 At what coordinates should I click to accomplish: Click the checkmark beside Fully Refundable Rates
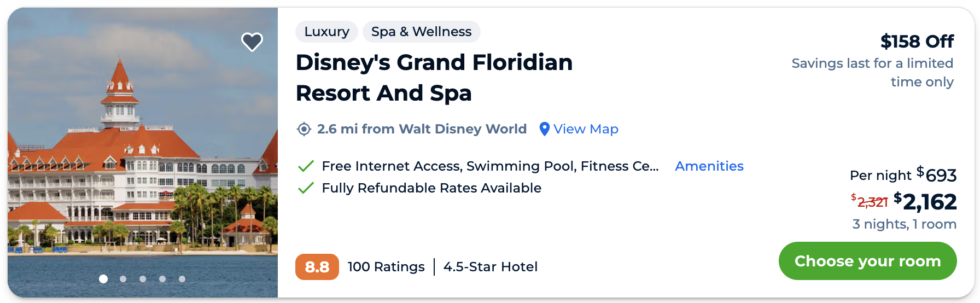click(x=306, y=188)
